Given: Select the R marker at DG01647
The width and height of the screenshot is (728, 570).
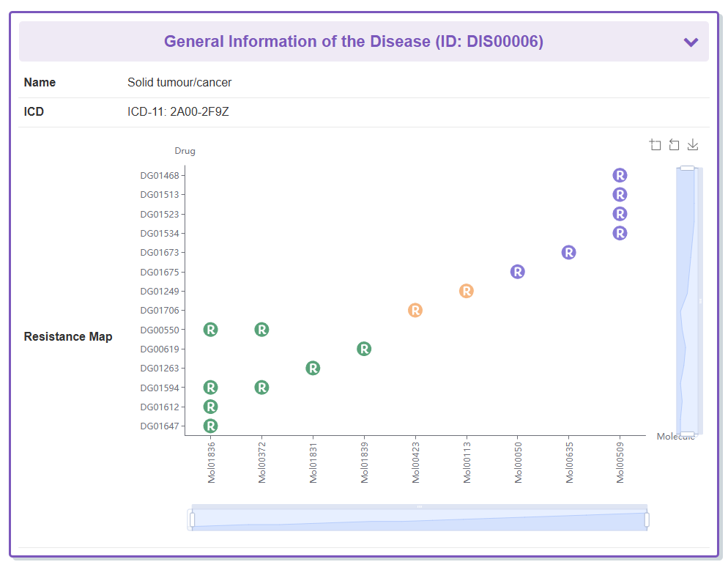Looking at the screenshot, I should [x=211, y=426].
